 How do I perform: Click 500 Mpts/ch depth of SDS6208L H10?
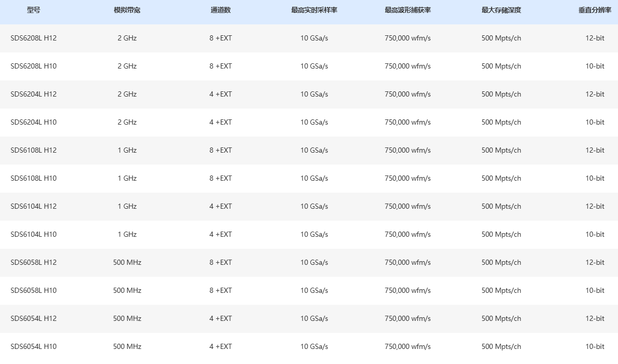click(x=502, y=66)
